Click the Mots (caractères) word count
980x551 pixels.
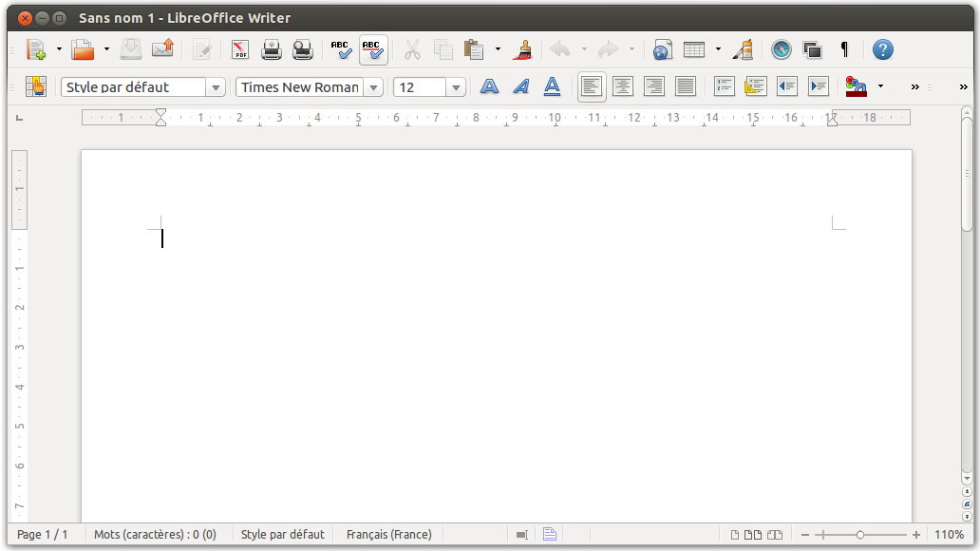pyautogui.click(x=155, y=535)
